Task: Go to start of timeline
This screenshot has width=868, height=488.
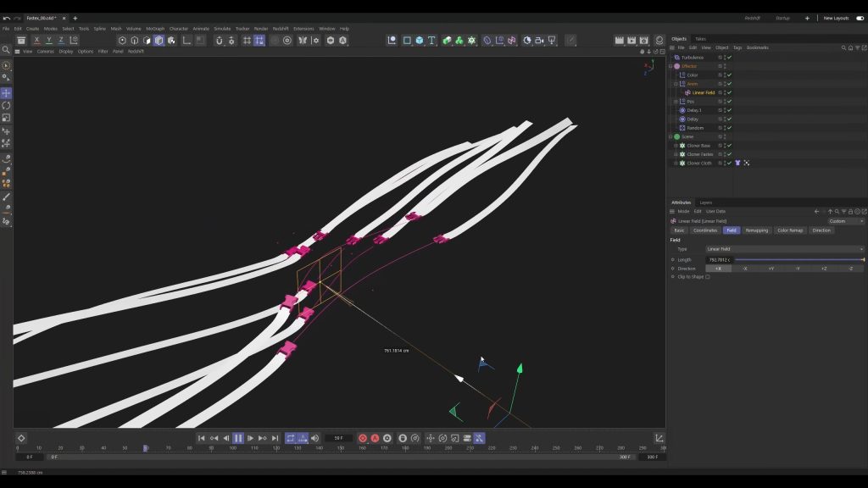Action: [202, 438]
